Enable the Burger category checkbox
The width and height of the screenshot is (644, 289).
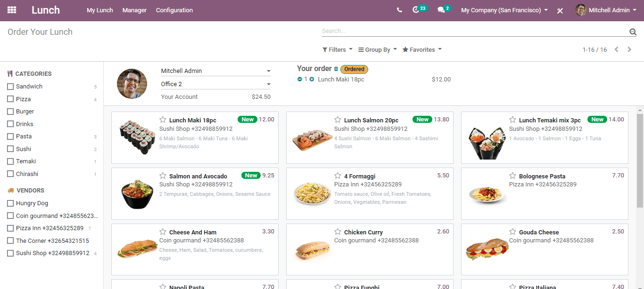10,112
